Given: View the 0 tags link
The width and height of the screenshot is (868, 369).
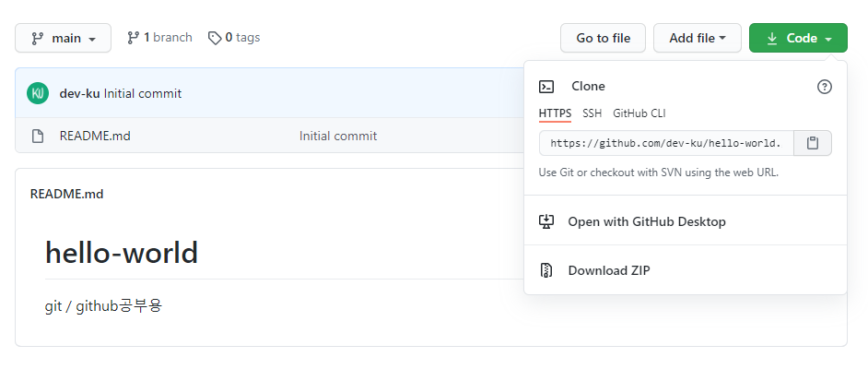Looking at the screenshot, I should [x=234, y=38].
